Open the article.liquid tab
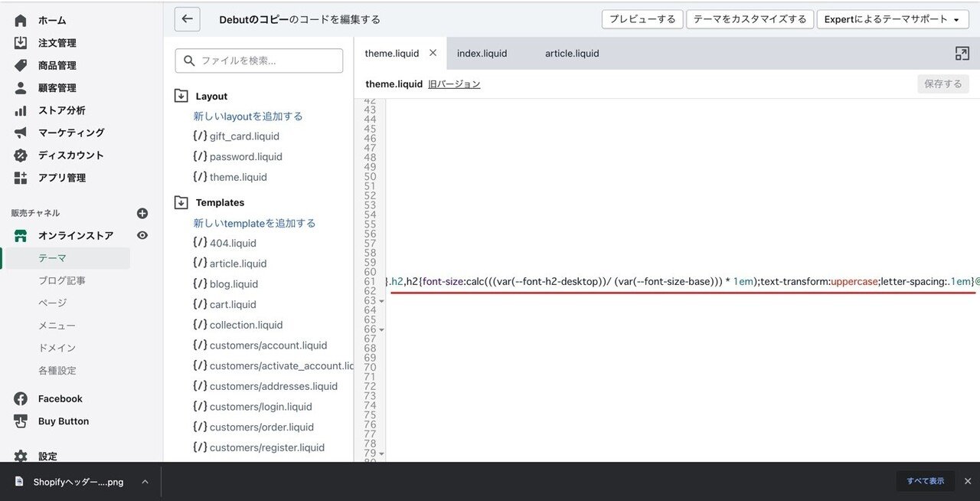This screenshot has height=501, width=980. click(571, 53)
